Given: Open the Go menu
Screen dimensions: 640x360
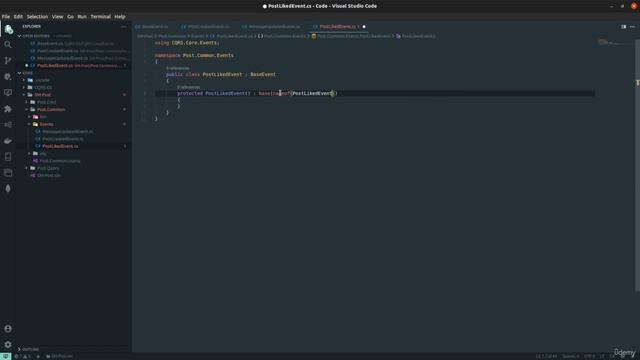Looking at the screenshot, I should coord(70,17).
